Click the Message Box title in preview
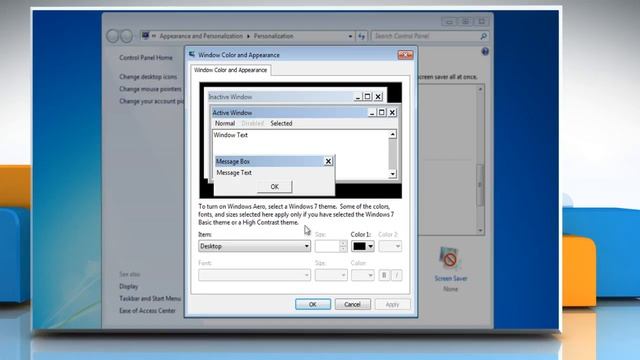Screen dimensions: 640x360 [233, 162]
